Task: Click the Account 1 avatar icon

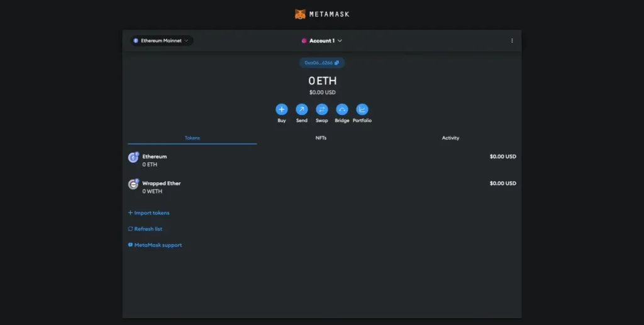Action: pos(304,41)
